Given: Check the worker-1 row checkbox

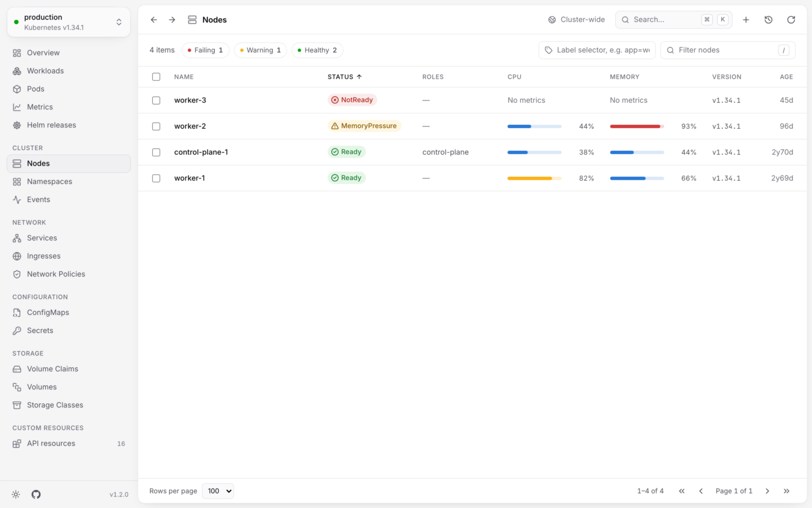Looking at the screenshot, I should pyautogui.click(x=156, y=178).
